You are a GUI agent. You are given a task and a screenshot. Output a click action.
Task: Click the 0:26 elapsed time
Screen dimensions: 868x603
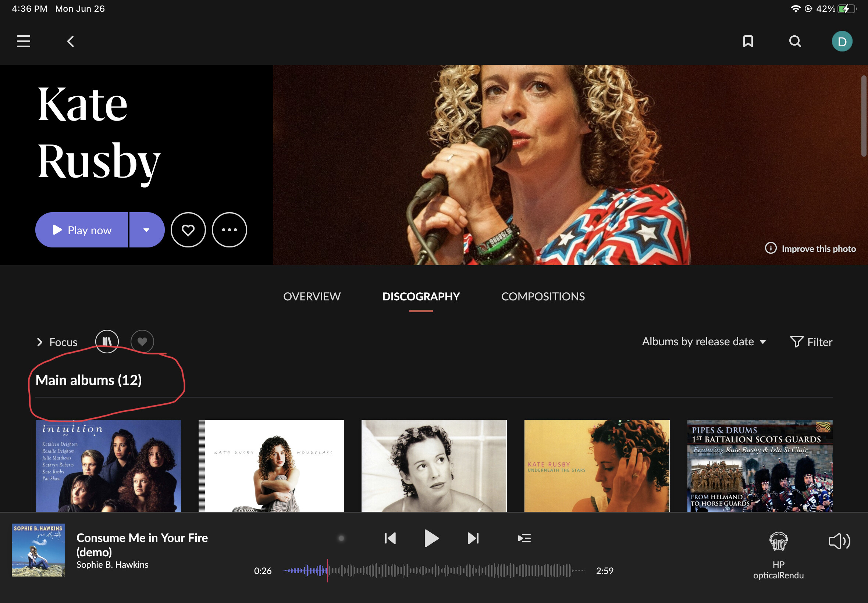click(263, 571)
